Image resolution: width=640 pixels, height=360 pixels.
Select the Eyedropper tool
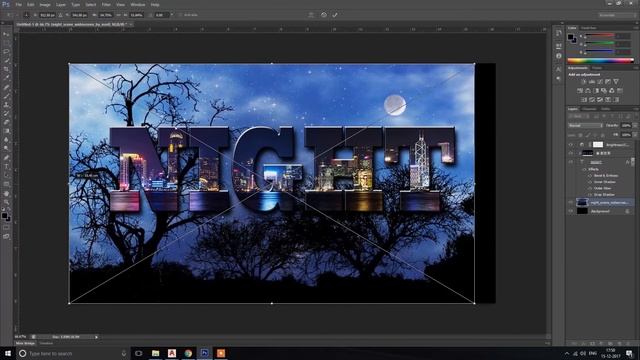tap(6, 78)
